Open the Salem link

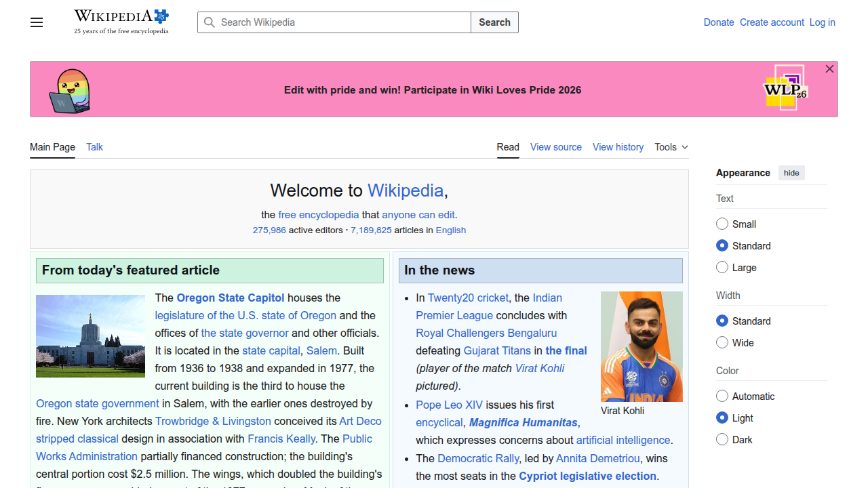coord(321,350)
